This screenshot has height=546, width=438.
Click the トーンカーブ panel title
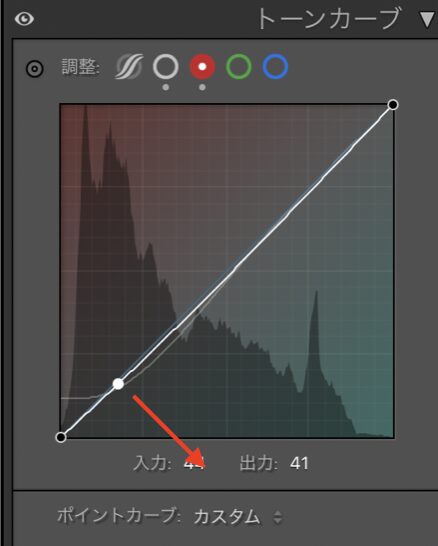click(x=328, y=19)
